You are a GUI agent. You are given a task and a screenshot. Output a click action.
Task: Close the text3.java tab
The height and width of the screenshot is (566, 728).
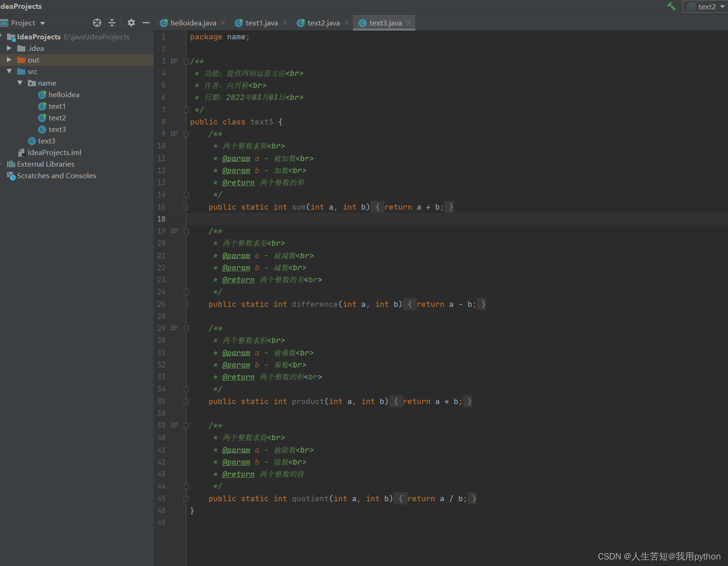[x=409, y=23]
